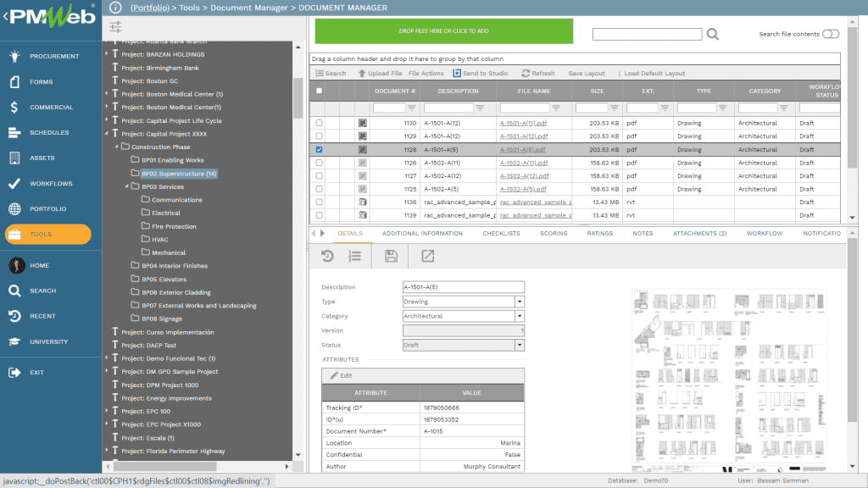
Task: Open the University graduation cap icon
Action: tap(15, 341)
